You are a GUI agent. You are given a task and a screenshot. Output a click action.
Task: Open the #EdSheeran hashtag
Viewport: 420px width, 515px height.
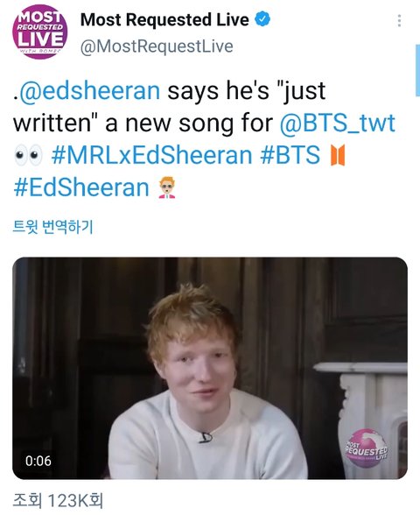coord(81,187)
